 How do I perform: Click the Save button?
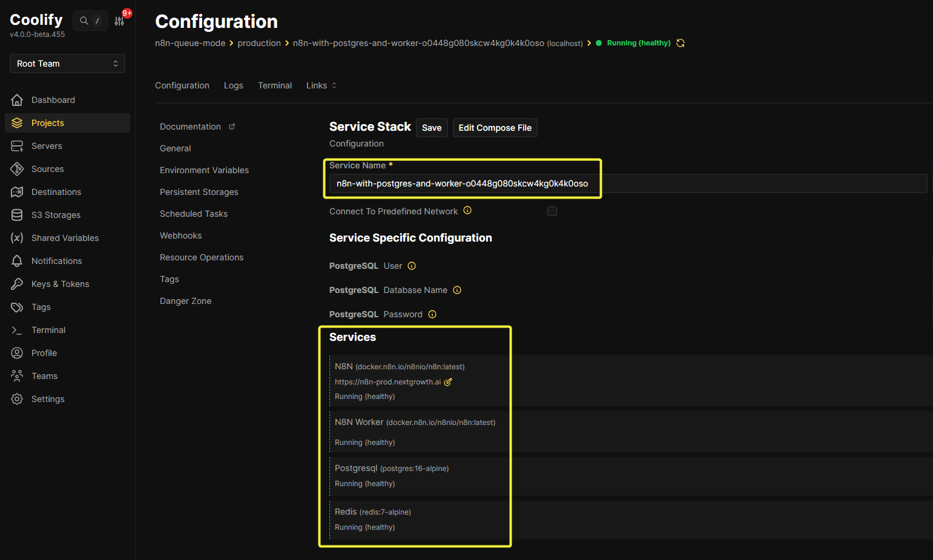tap(432, 128)
